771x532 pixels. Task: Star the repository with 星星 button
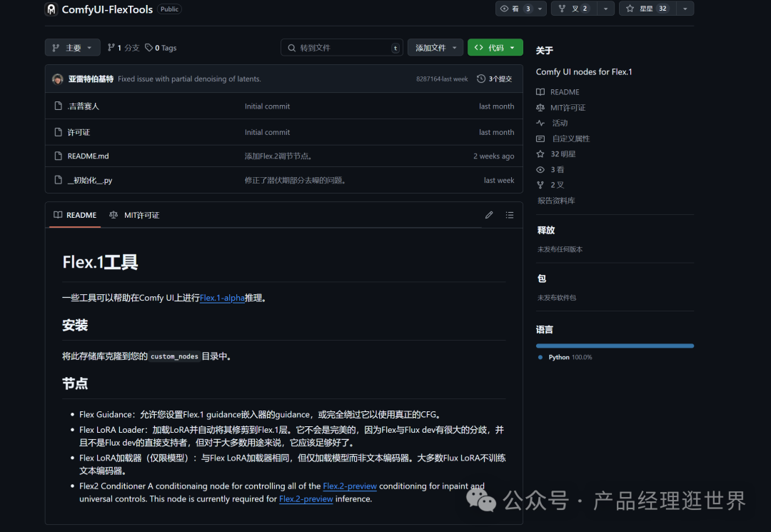coord(647,9)
